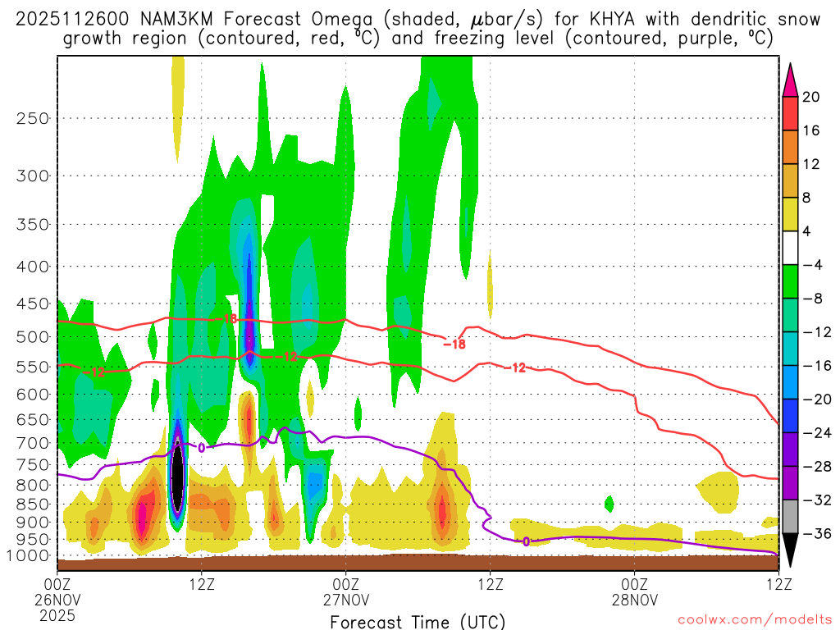Click the 26NOV date label
840x630 pixels.
[x=57, y=600]
